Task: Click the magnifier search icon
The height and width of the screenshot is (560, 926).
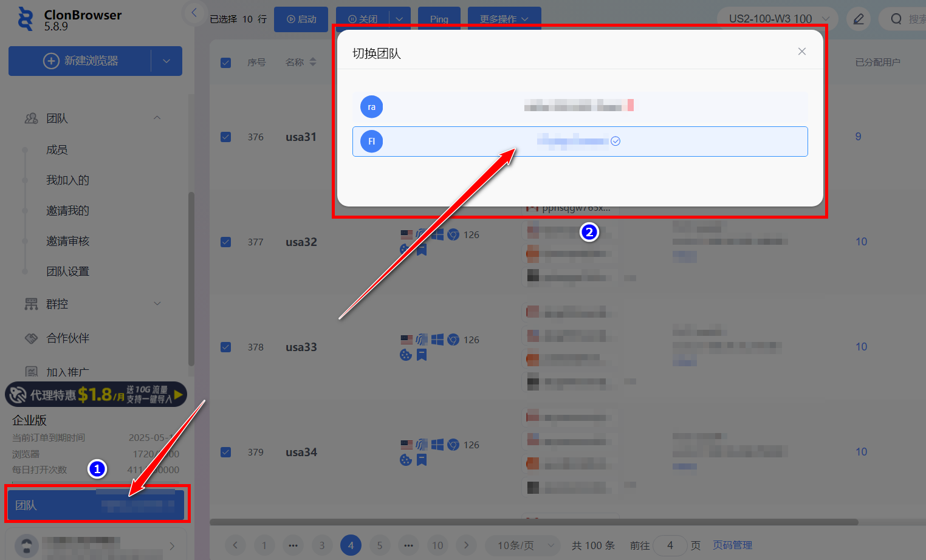Action: tap(896, 19)
